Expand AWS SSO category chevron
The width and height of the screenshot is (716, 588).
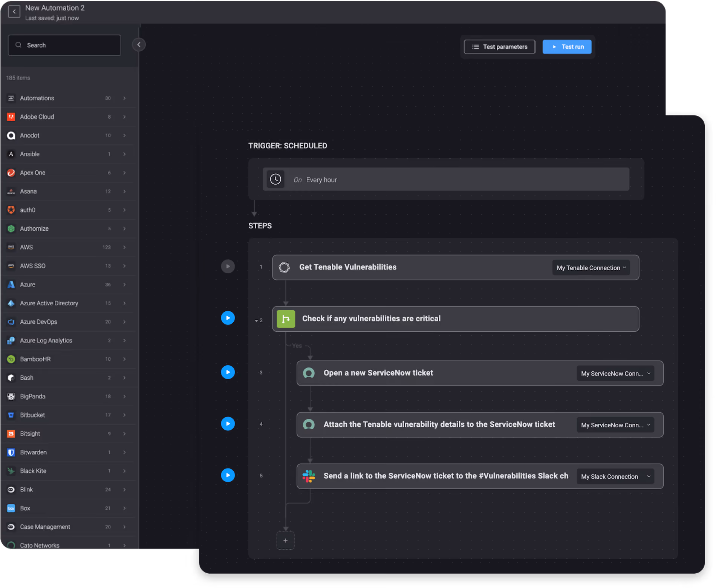pos(124,266)
